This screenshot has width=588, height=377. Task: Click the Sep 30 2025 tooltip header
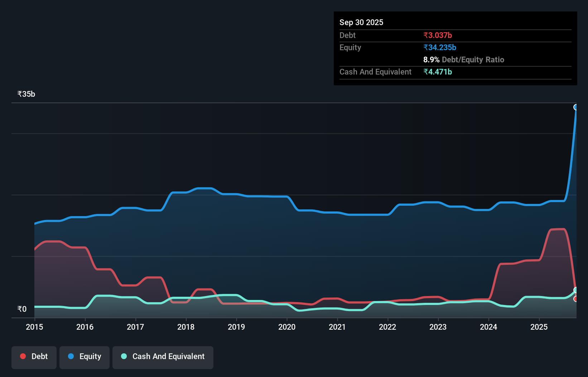tap(361, 22)
